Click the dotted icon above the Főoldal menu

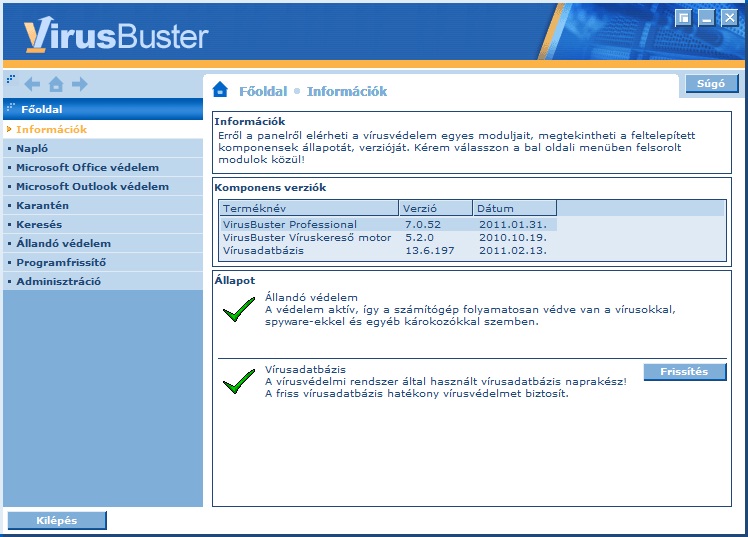[11, 78]
